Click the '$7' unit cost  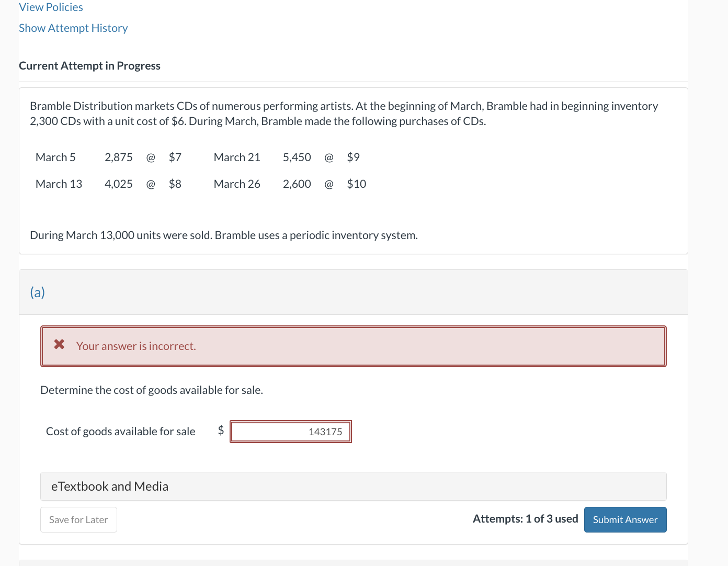(175, 157)
